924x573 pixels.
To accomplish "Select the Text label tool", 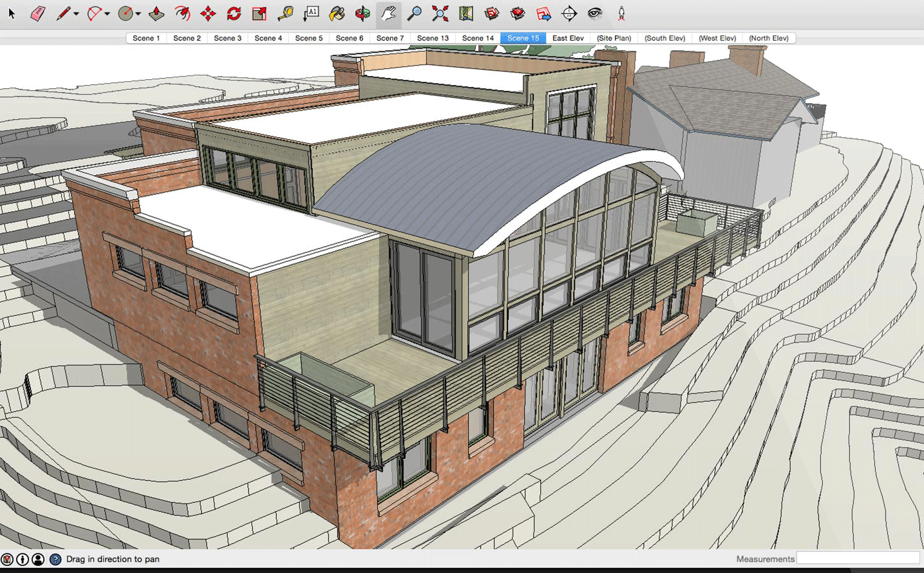I will coord(312,13).
